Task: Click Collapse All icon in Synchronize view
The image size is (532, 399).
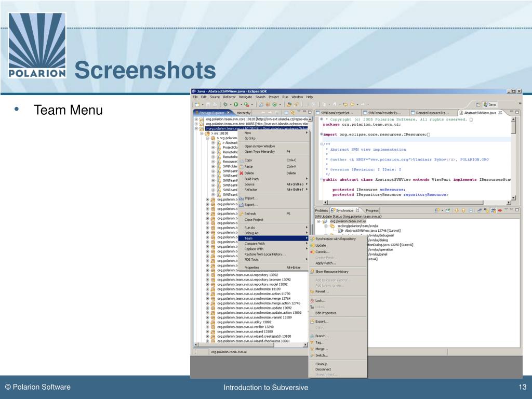Action: coord(471,211)
